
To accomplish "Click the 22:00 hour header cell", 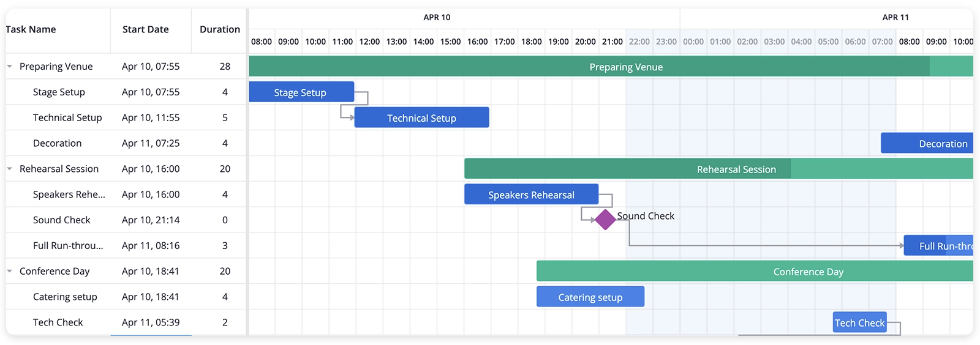I will (639, 42).
